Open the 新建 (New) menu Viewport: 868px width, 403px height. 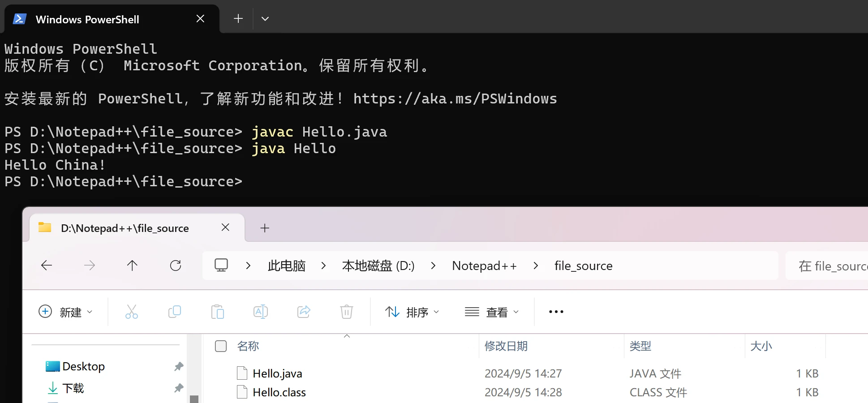65,312
